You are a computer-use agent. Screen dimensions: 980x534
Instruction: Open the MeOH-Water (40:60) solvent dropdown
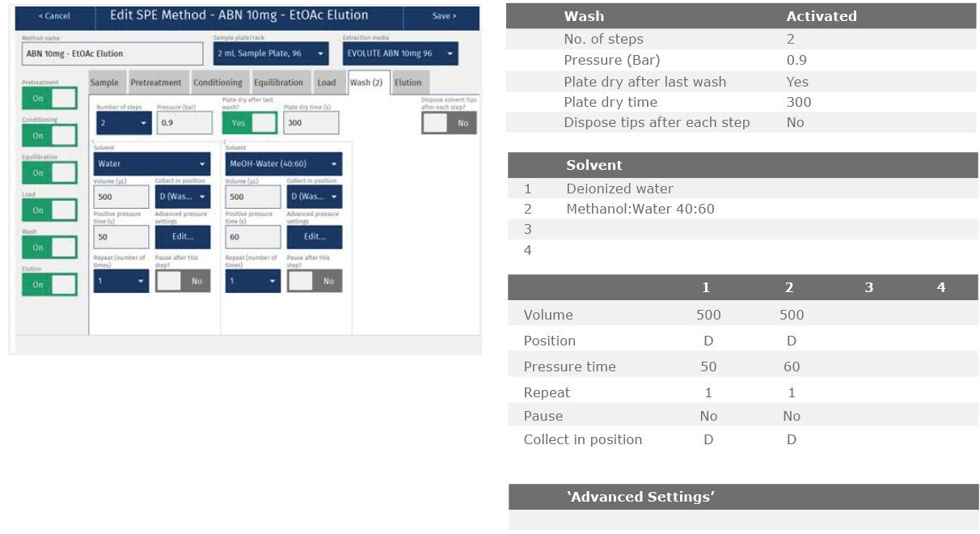tap(282, 164)
